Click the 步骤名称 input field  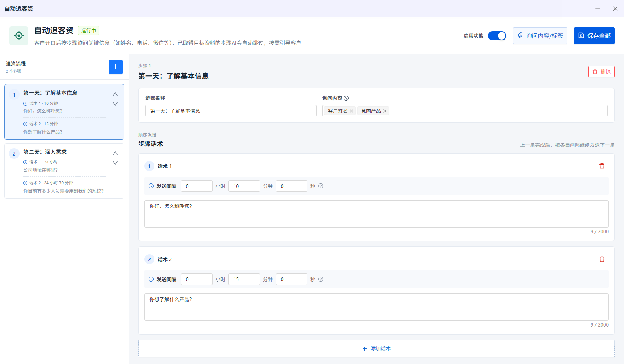point(231,111)
